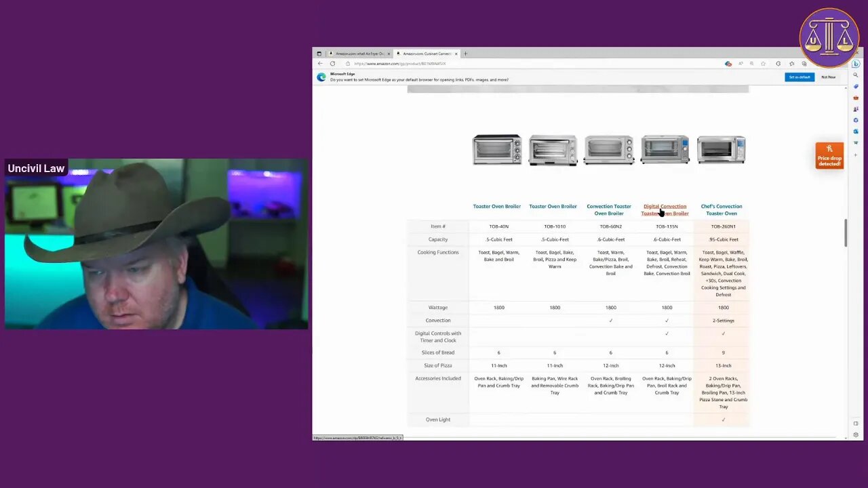Open the favorites list icon in toolbar

pos(791,64)
